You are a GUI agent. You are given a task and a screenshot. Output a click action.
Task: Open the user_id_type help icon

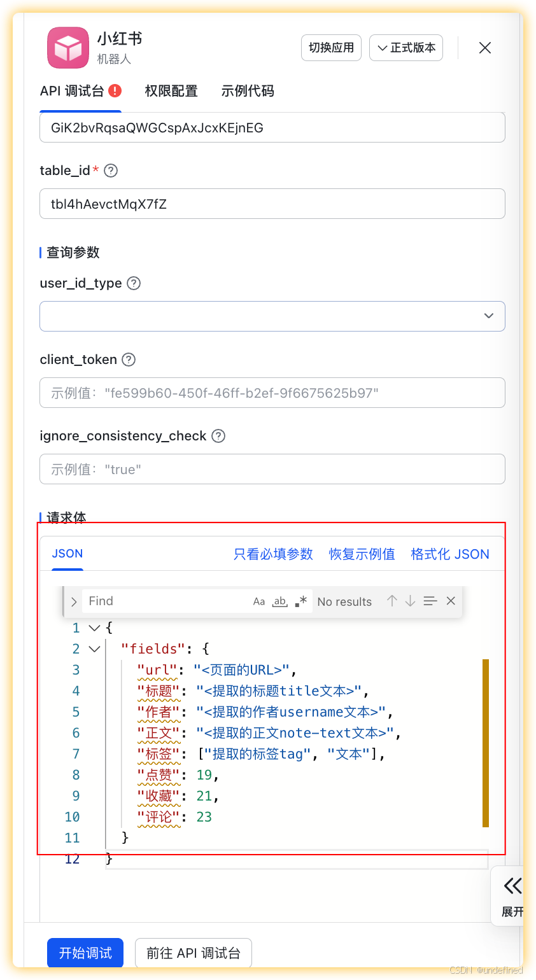coord(134,283)
